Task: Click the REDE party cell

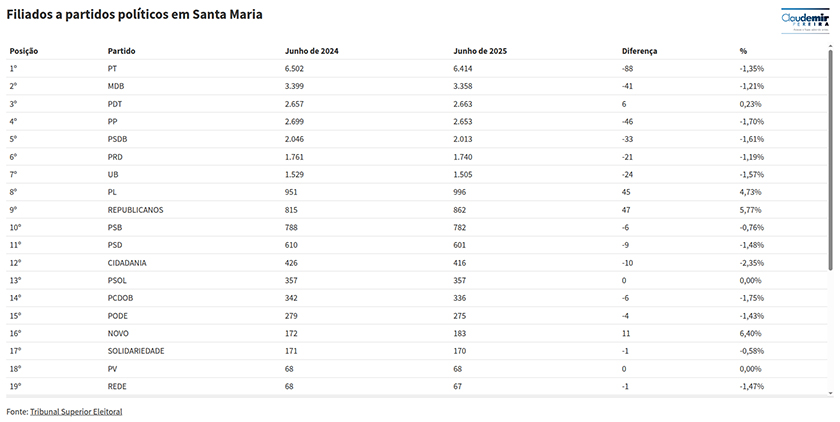Action: point(117,386)
